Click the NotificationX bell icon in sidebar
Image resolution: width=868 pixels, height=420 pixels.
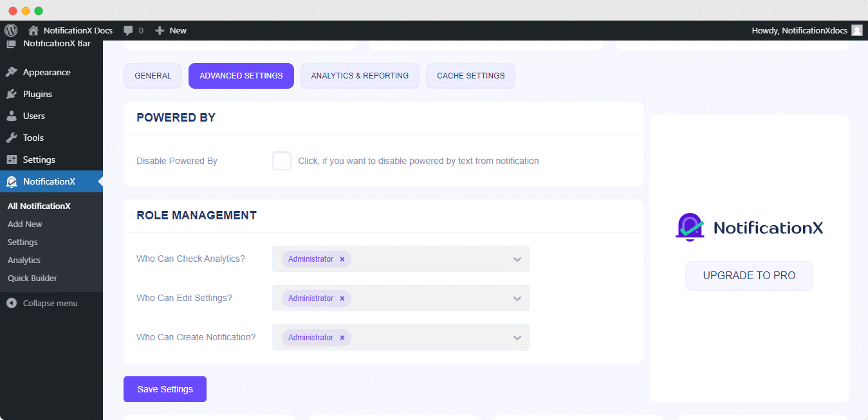tap(12, 181)
